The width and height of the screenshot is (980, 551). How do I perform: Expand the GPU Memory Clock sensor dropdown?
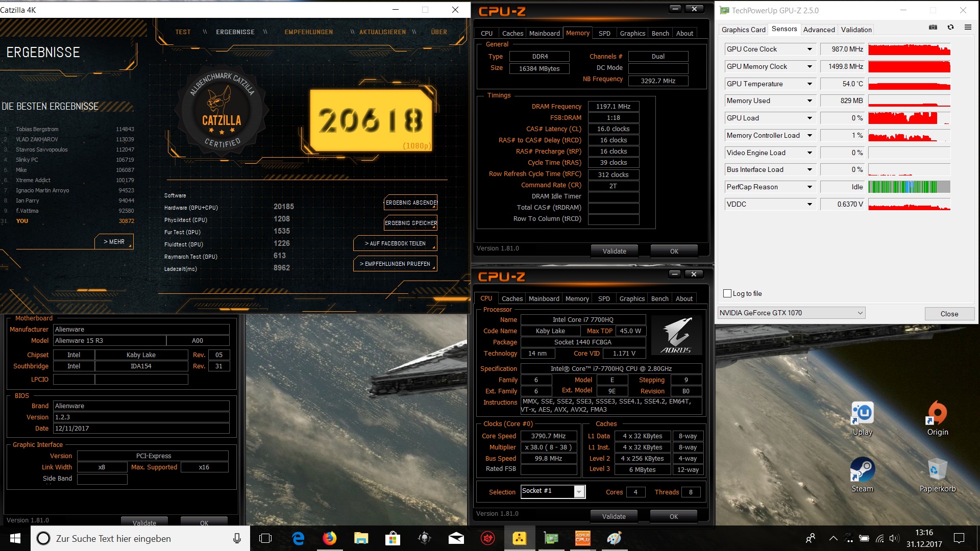tap(810, 66)
